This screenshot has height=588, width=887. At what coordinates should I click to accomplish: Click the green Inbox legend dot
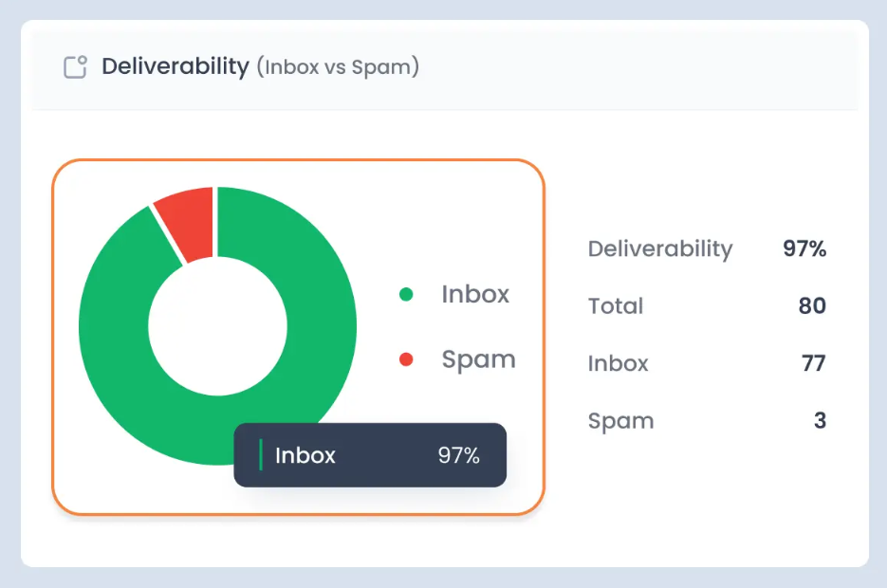(x=406, y=294)
